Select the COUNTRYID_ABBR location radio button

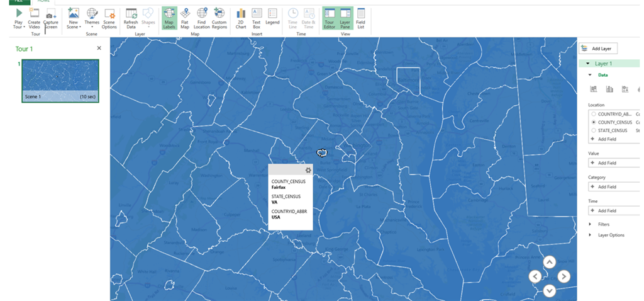tap(593, 114)
